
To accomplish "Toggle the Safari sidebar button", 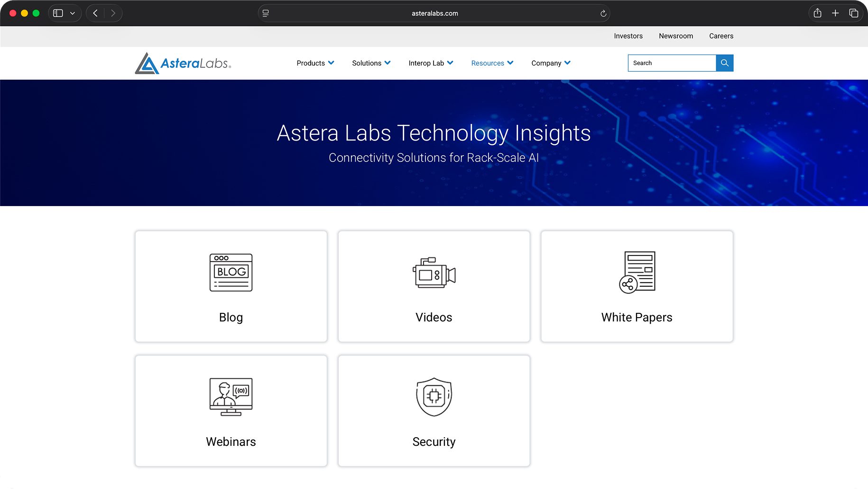I will pyautogui.click(x=58, y=13).
